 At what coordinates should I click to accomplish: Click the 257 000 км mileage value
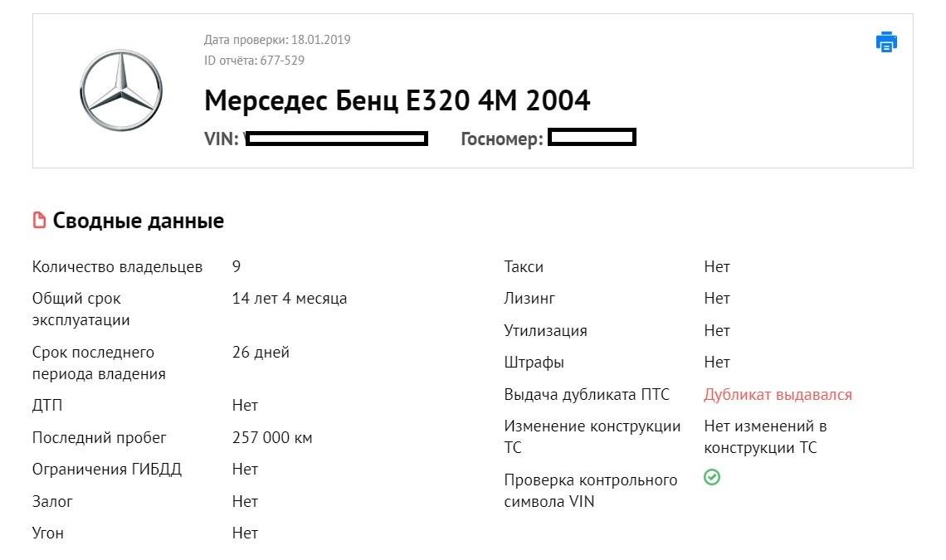pos(272,438)
